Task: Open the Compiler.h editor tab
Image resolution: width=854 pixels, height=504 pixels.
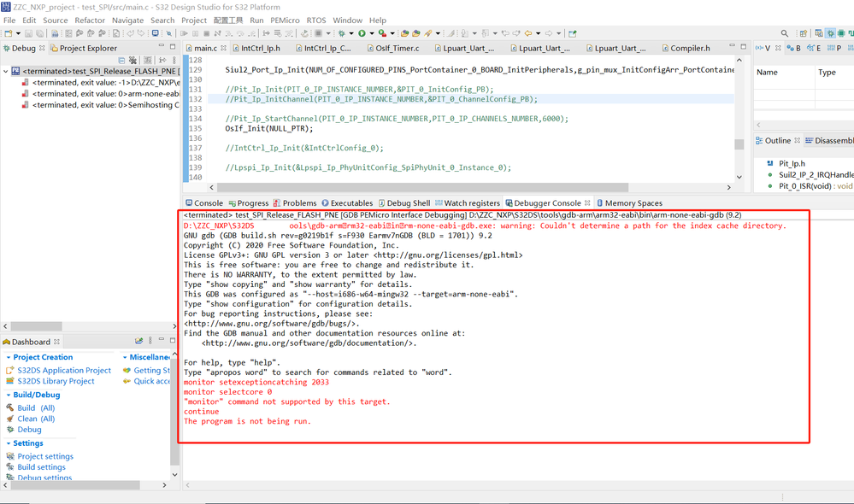Action: pyautogui.click(x=686, y=48)
